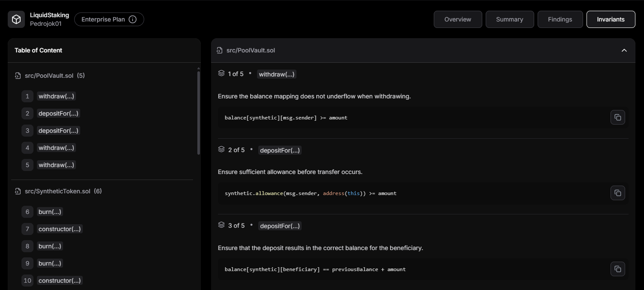Collapse the src/PoolVault.sol panel with chevron

click(x=624, y=50)
